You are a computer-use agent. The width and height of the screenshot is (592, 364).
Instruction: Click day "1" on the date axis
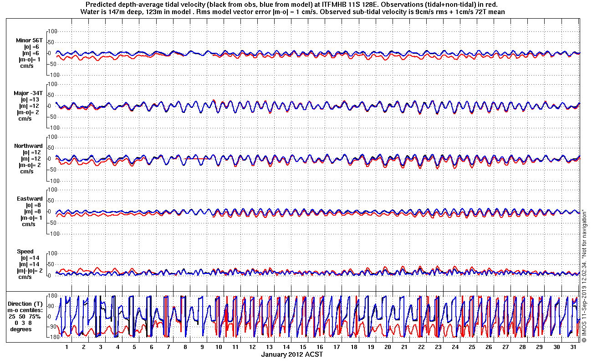(67, 347)
